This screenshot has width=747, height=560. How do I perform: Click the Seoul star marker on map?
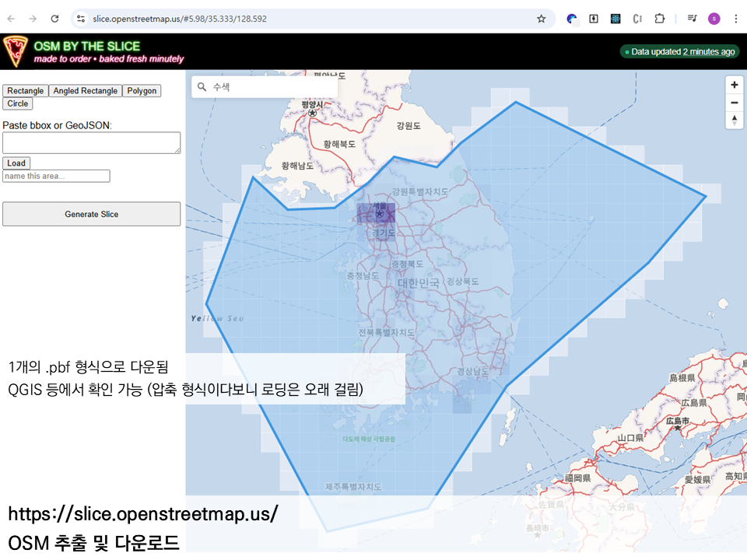point(379,214)
